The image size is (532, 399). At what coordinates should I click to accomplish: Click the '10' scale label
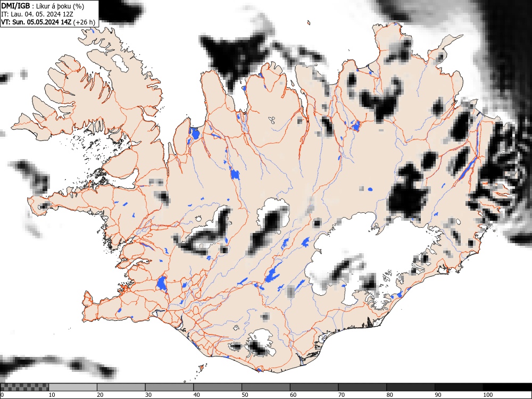tap(52, 395)
